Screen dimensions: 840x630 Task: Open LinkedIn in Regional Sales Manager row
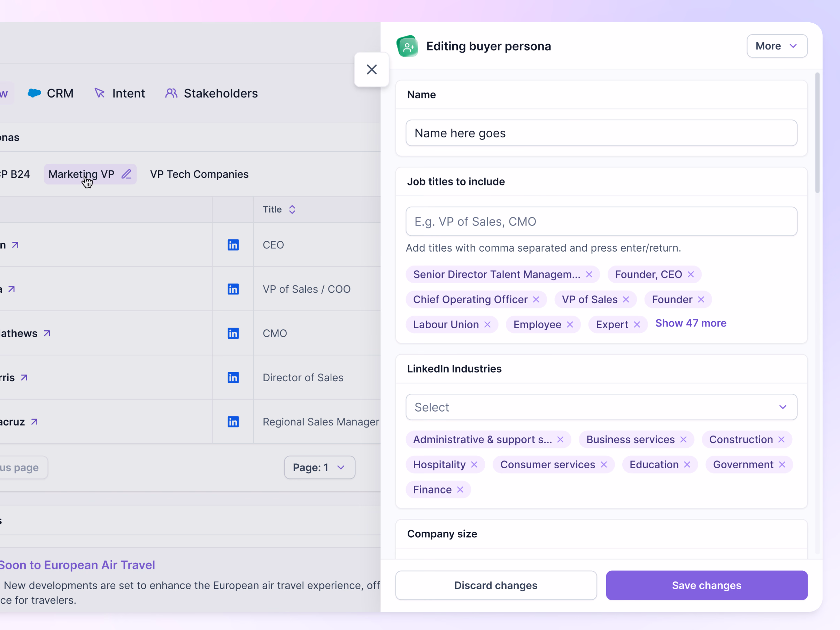coord(233,422)
